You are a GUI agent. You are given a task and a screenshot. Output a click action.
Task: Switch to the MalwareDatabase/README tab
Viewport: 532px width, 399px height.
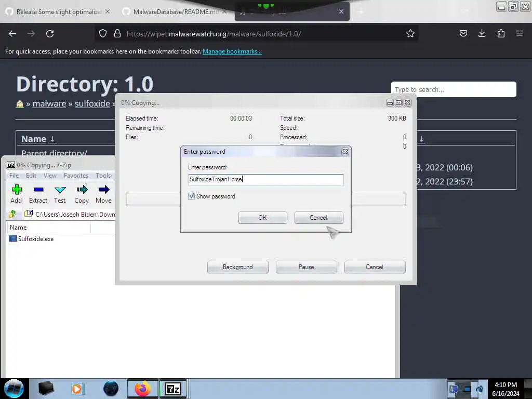(175, 12)
